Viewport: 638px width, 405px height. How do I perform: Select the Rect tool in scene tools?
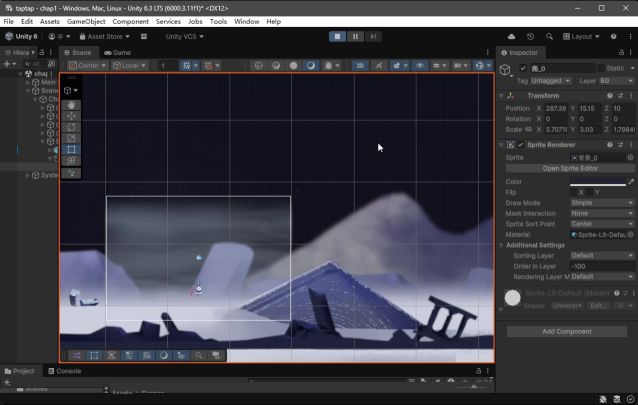click(71, 149)
